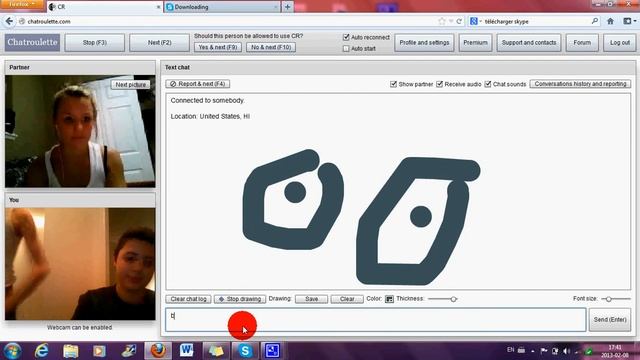This screenshot has height=360, width=640.
Task: Toggle Auto reconnect checkbox
Action: click(346, 37)
